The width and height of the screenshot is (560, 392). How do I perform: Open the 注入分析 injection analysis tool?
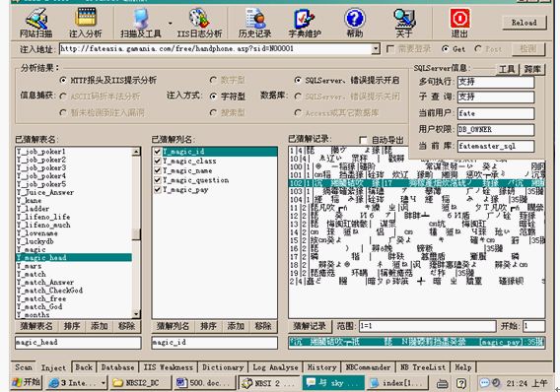click(x=86, y=23)
